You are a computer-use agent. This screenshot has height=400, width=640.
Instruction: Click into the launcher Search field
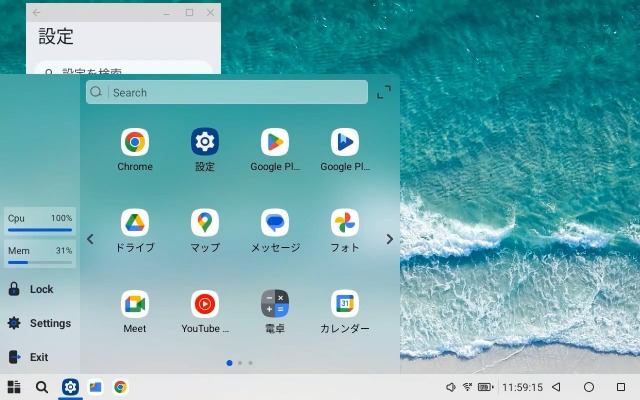pos(227,92)
